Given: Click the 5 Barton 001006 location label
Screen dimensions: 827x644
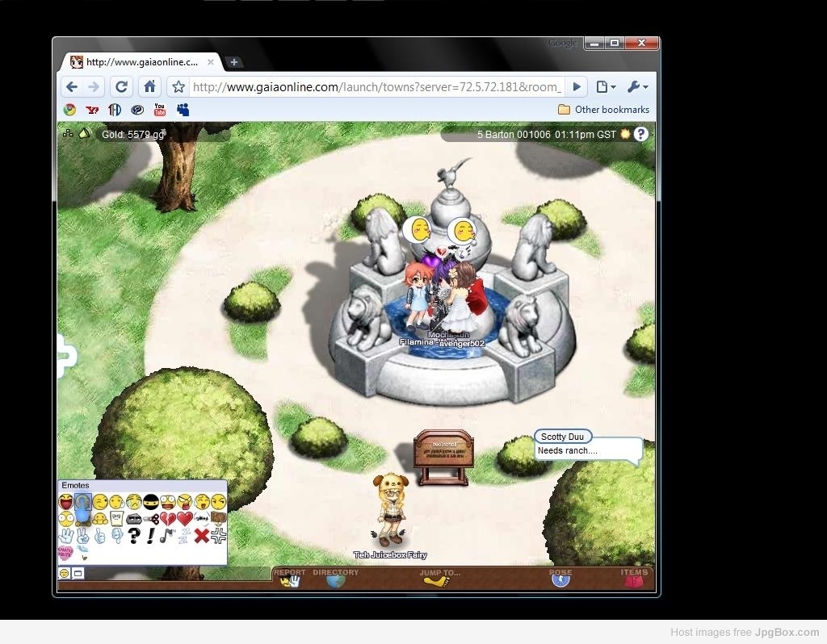Looking at the screenshot, I should (514, 135).
